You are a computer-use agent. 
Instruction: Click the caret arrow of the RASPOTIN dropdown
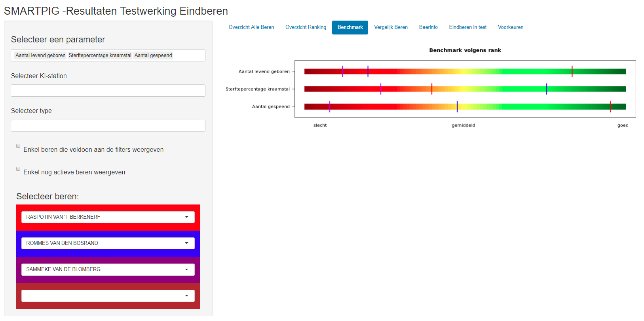(187, 217)
